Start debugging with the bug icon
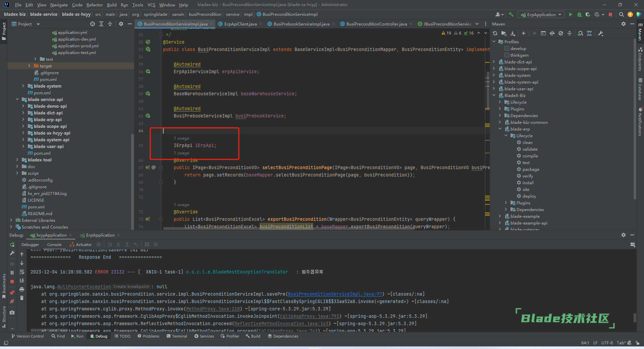The width and height of the screenshot is (644, 349). [579, 14]
